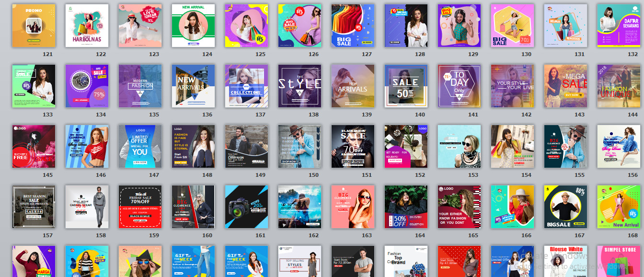Screen dimensions: 644x277
Task: Select the Fashion Unique template 144
Action: click(619, 86)
